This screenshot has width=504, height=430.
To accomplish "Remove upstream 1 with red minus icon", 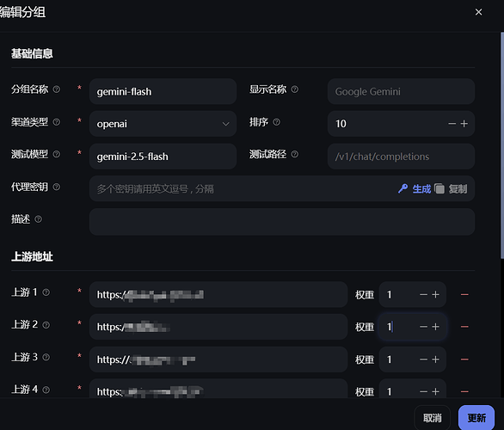I will tap(464, 295).
